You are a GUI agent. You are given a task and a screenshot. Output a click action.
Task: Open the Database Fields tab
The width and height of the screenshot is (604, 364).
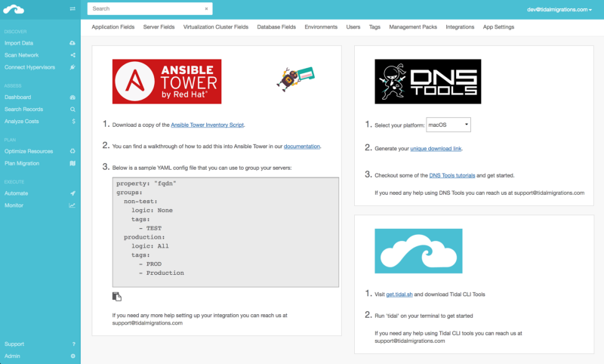pyautogui.click(x=276, y=27)
